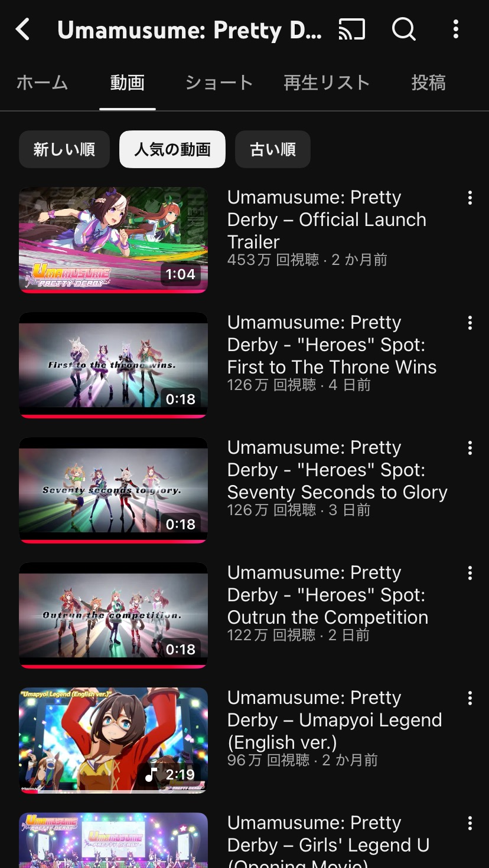Open the top bar three-dot menu

click(x=455, y=29)
